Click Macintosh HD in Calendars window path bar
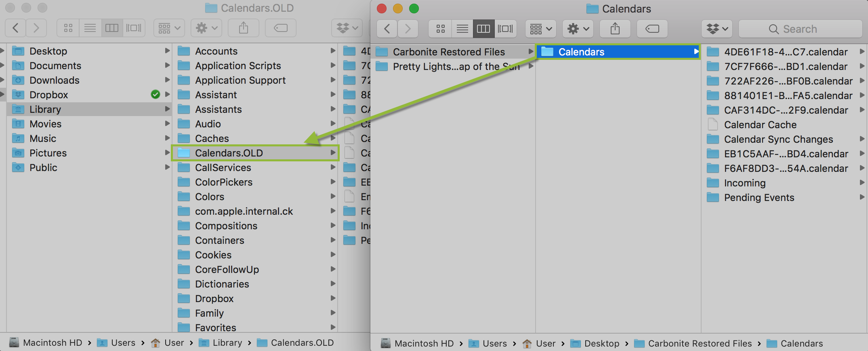This screenshot has width=868, height=351. point(417,343)
